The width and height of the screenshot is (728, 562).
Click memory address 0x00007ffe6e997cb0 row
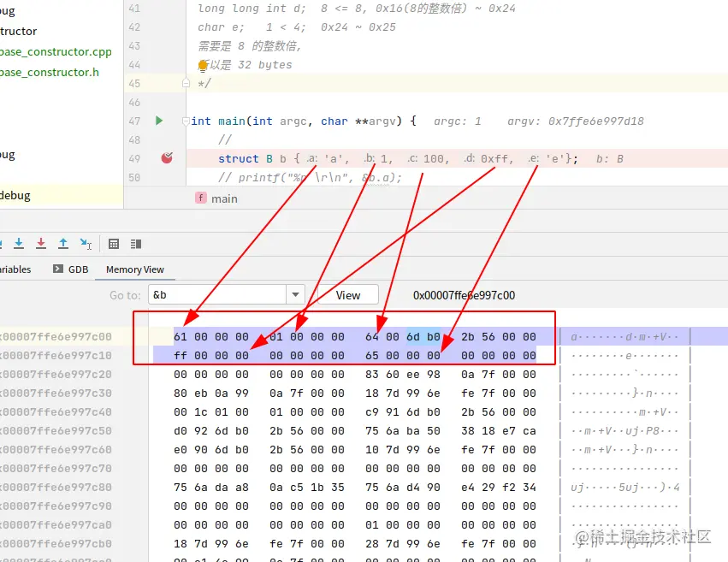coord(56,544)
